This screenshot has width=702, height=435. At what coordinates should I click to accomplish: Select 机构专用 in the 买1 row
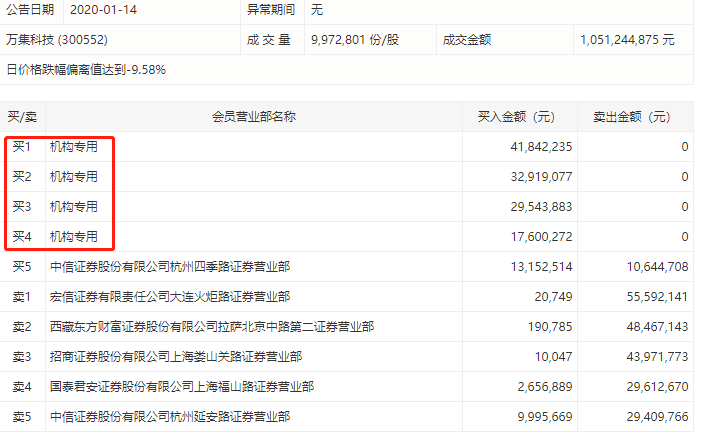click(74, 147)
